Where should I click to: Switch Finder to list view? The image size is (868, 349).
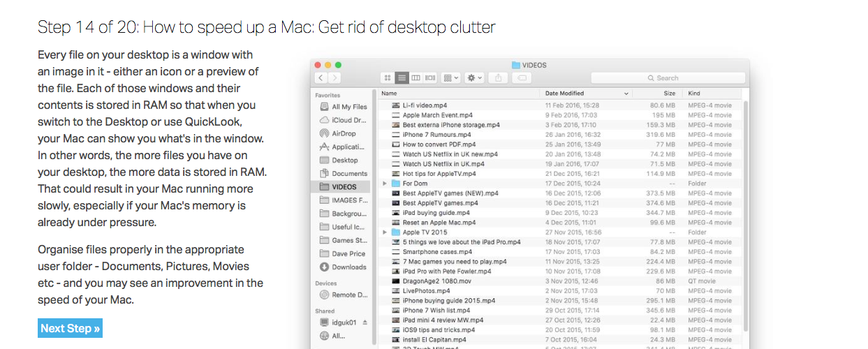[x=402, y=78]
